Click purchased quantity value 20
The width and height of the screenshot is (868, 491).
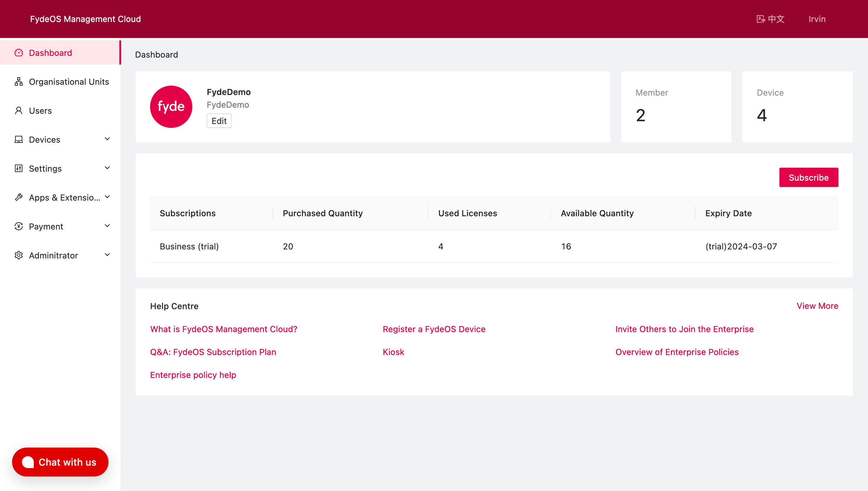point(288,246)
